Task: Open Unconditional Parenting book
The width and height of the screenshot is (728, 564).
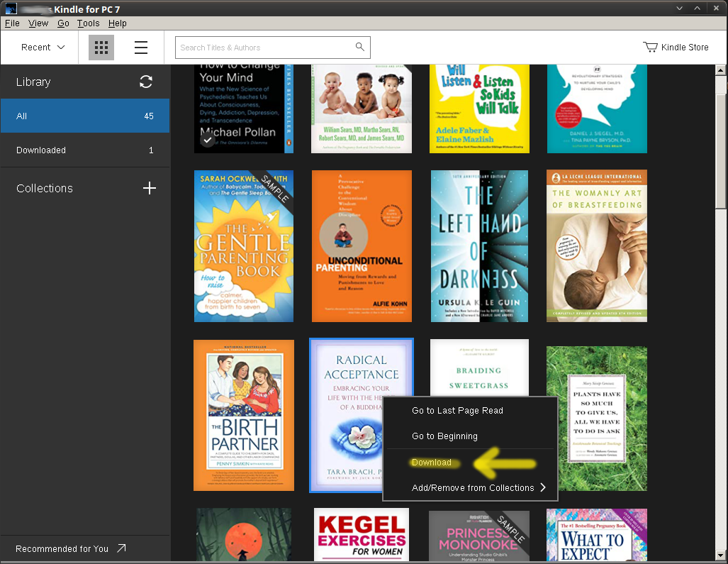Action: [362, 246]
